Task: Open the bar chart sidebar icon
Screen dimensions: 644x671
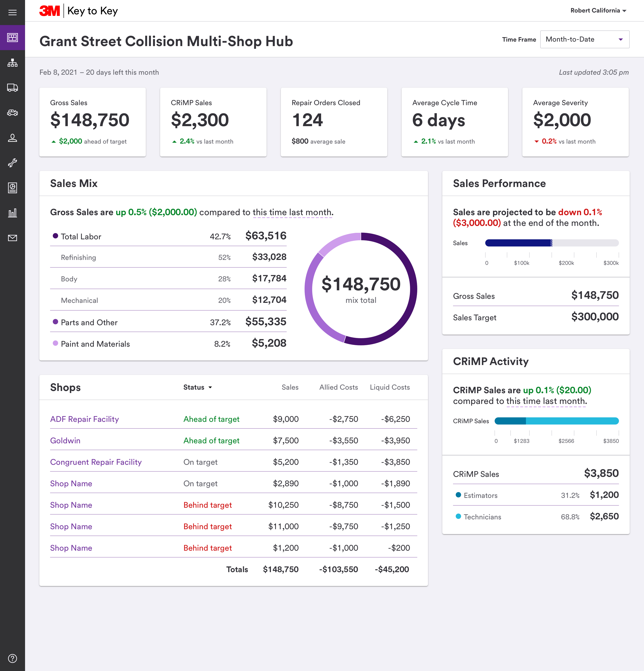Action: pyautogui.click(x=12, y=213)
